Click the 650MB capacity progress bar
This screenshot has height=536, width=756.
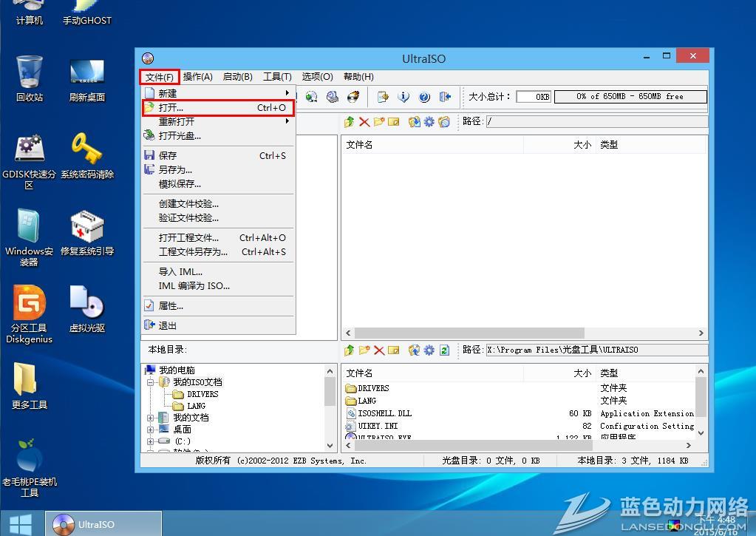630,97
